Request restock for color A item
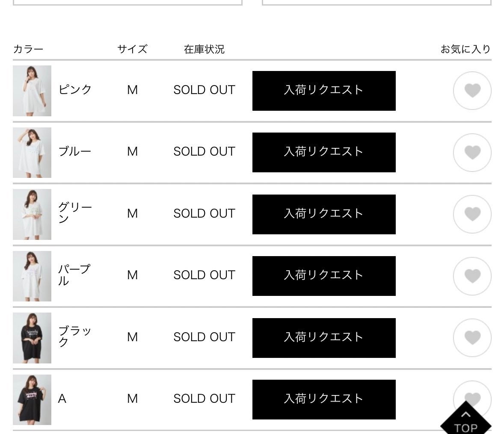The width and height of the screenshot is (504, 434). (324, 399)
